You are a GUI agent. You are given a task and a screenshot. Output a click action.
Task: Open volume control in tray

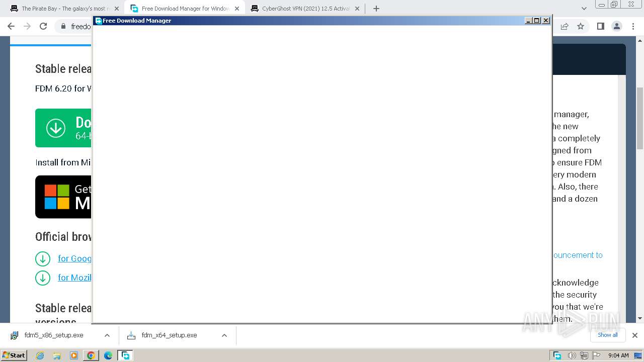click(x=572, y=355)
